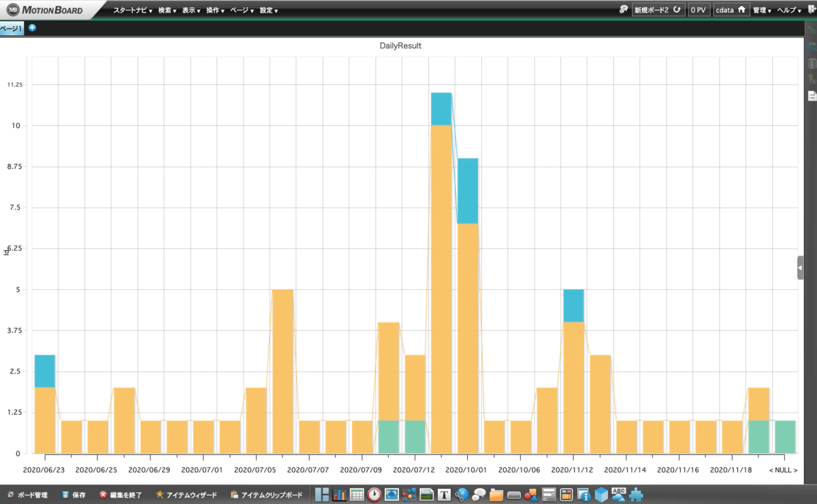Select the clock item icon in bottom toolbar
This screenshot has height=504, width=817.
pos(374,494)
